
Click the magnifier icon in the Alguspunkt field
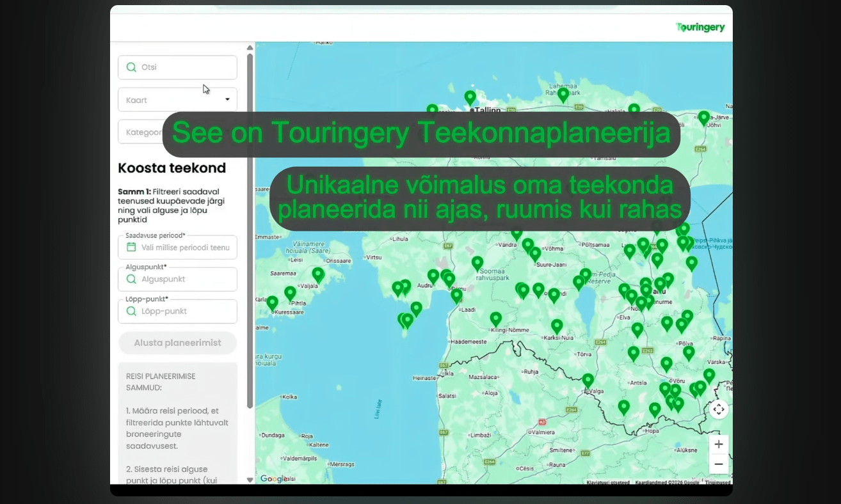tap(131, 279)
